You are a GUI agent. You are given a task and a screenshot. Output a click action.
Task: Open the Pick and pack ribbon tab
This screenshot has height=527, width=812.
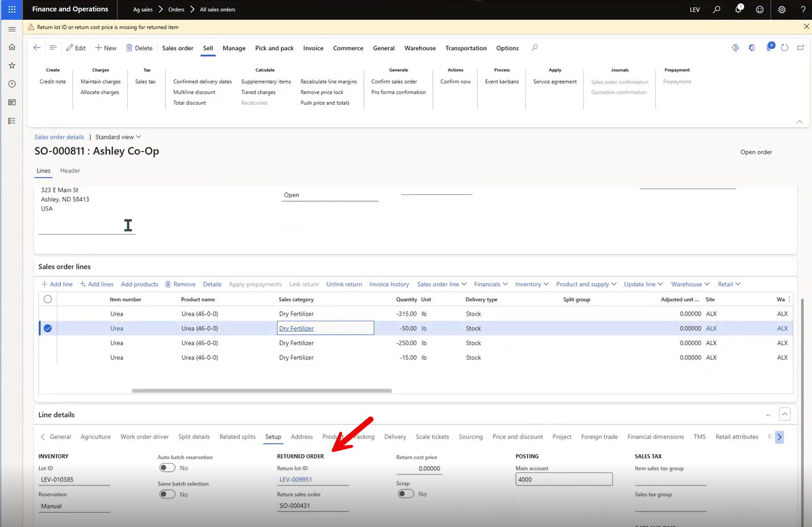(x=274, y=48)
